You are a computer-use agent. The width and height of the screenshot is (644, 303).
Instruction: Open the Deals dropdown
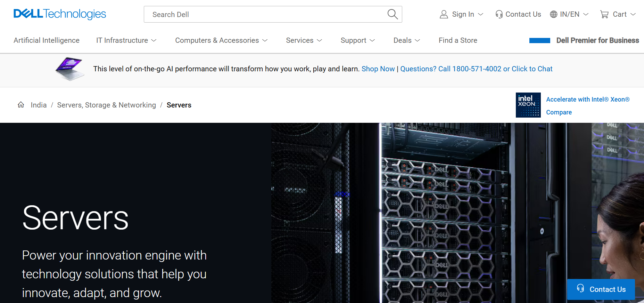(x=406, y=40)
